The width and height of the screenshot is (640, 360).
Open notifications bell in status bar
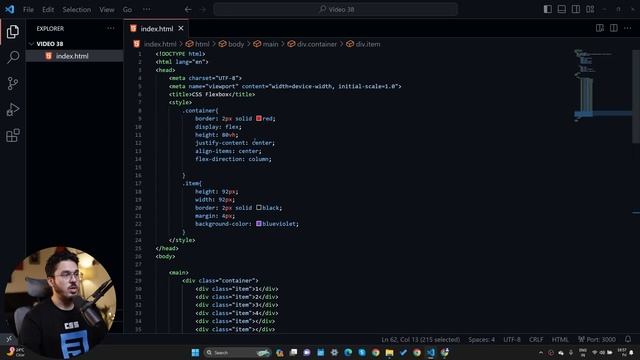(x=628, y=340)
